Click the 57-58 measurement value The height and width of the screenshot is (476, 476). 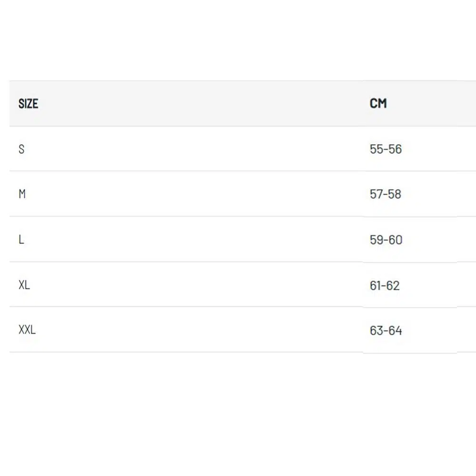click(386, 194)
